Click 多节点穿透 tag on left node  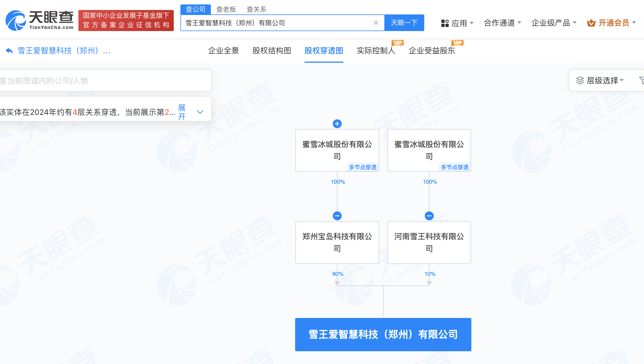point(363,167)
